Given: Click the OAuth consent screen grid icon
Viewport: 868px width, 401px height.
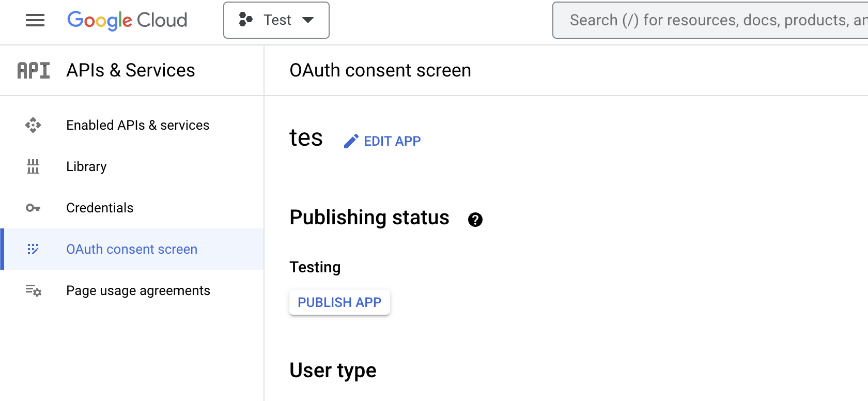Looking at the screenshot, I should click(x=33, y=249).
